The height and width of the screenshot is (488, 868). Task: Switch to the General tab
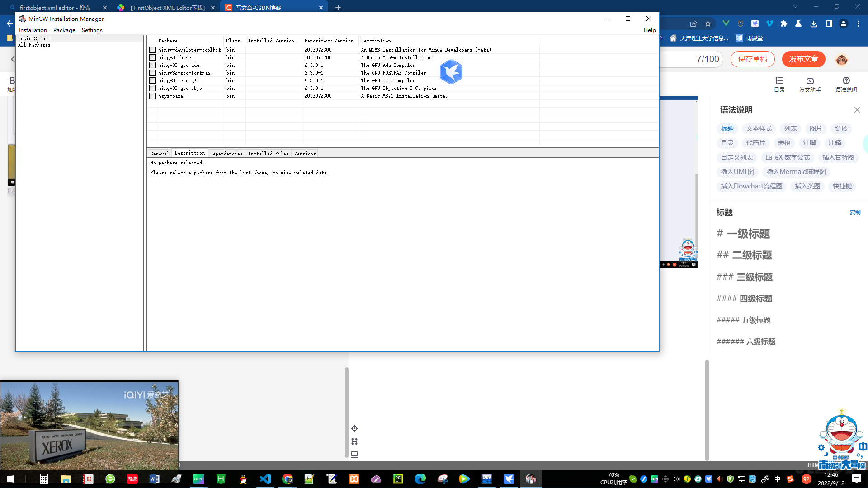coord(160,154)
